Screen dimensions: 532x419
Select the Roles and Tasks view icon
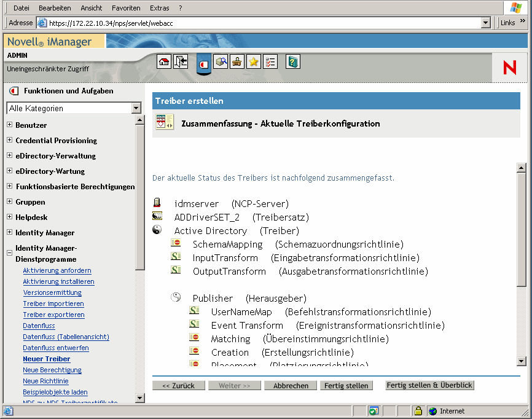(204, 62)
